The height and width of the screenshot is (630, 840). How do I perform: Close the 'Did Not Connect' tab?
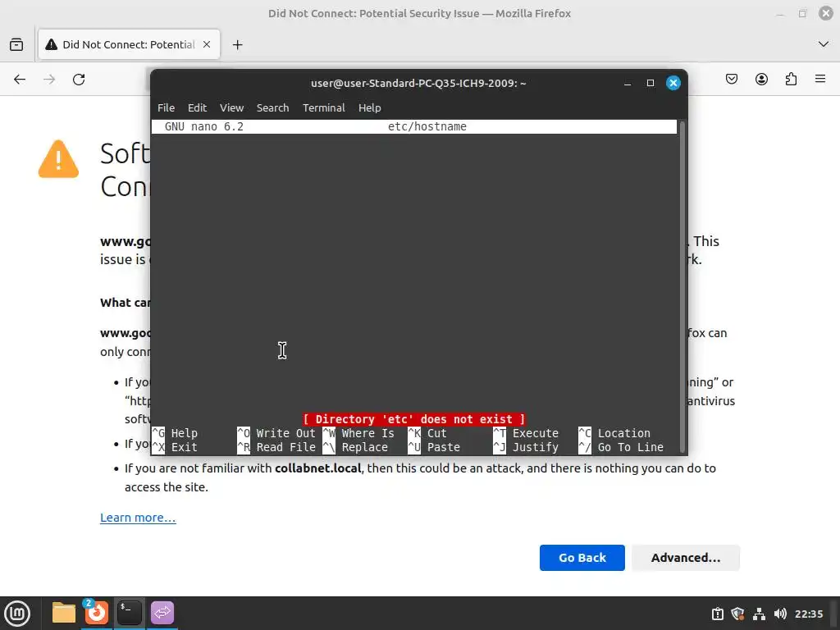[x=207, y=44]
